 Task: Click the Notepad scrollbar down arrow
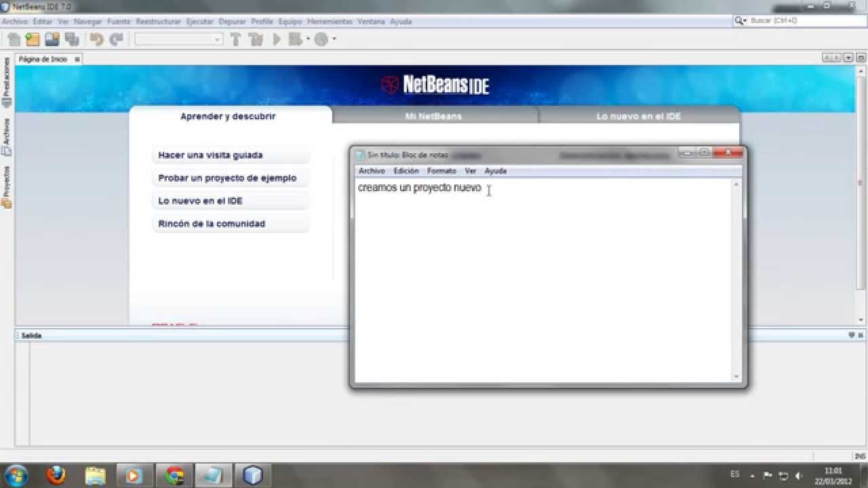coord(736,377)
